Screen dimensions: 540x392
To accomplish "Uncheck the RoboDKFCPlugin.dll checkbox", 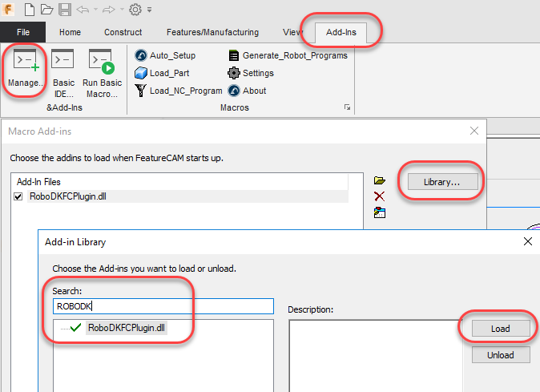I will [18, 196].
